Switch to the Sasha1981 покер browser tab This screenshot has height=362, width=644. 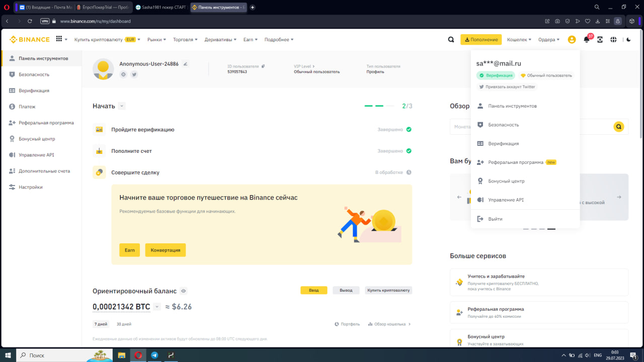pos(160,7)
